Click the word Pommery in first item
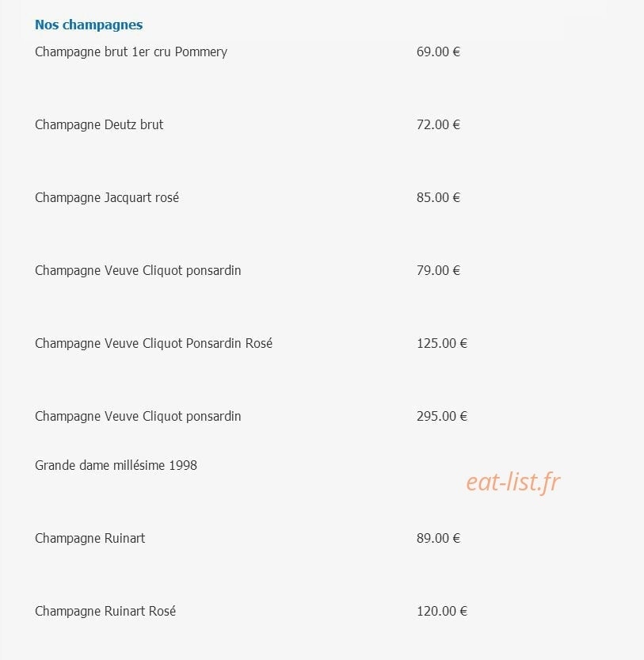 point(200,52)
